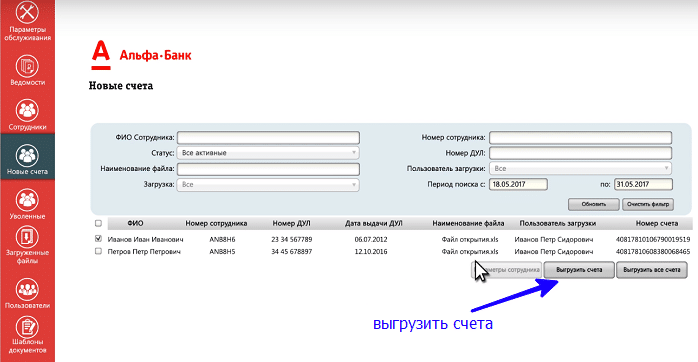This screenshot has height=362, width=698.
Task: Toggle the select-all checkbox in table header
Action: click(98, 223)
